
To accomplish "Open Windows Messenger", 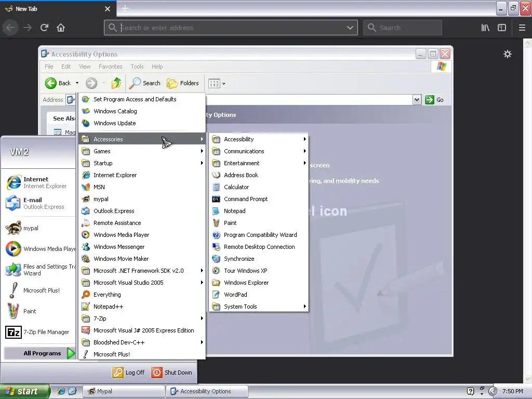I will (142, 247).
